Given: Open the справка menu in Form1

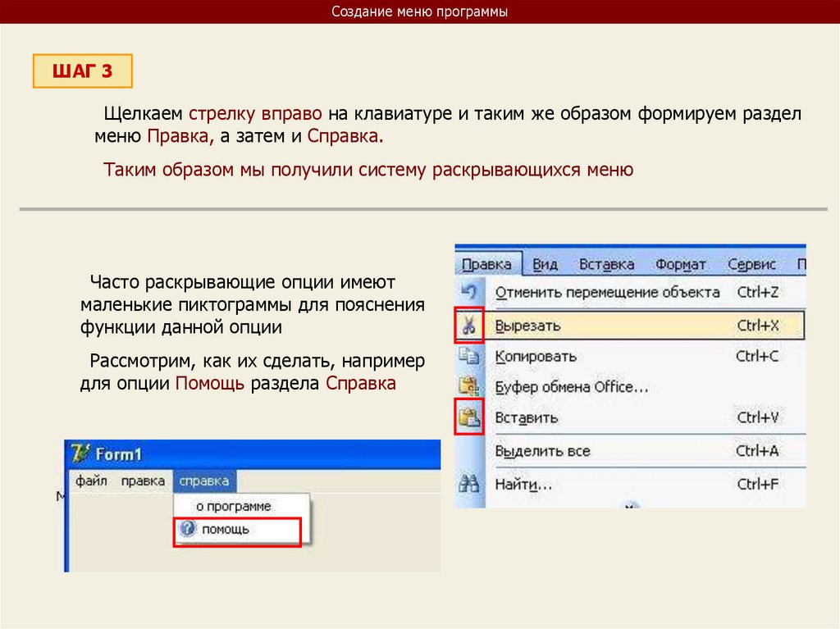Looking at the screenshot, I should (x=204, y=481).
